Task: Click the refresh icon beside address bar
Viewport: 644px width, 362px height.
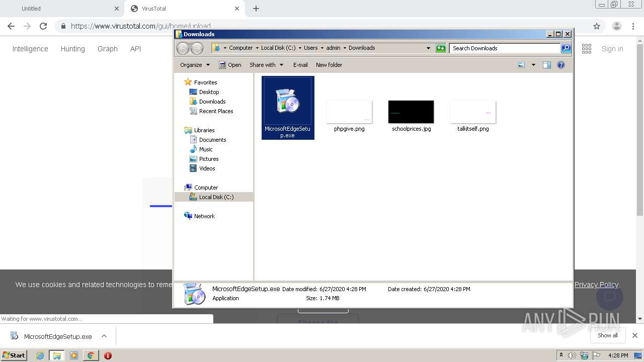Action: point(441,48)
